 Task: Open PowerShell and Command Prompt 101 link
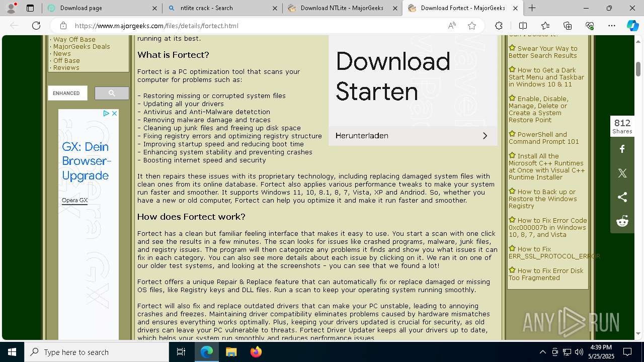[544, 138]
